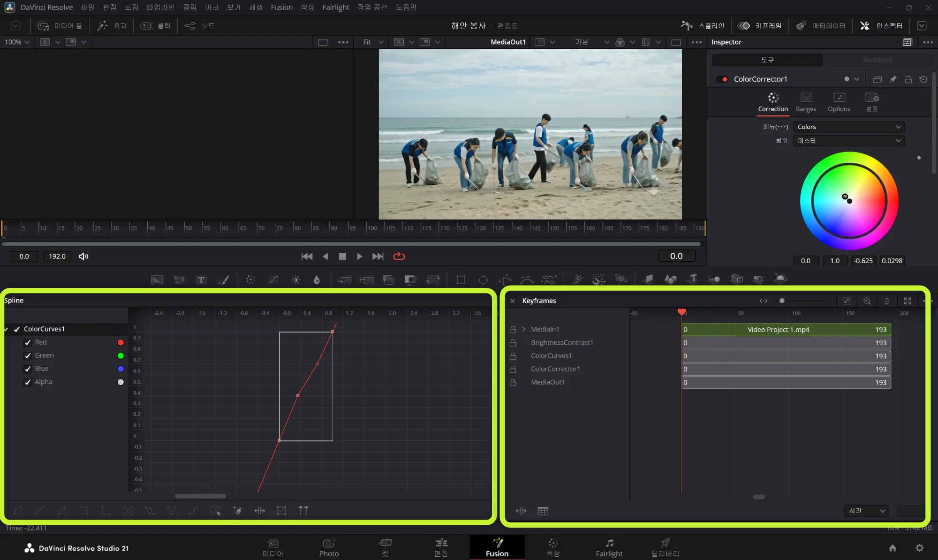This screenshot has width=938, height=560.
Task: Uncheck ColorCurves1 in Spline list
Action: 17,329
